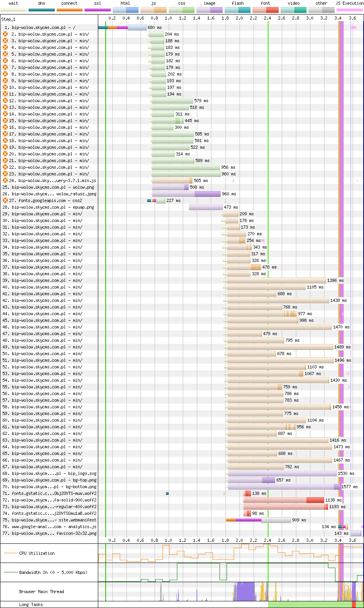Viewport: 364px width, 608px height.
Task: Click the site.webmanifest 909 ms bar
Action: click(x=258, y=520)
